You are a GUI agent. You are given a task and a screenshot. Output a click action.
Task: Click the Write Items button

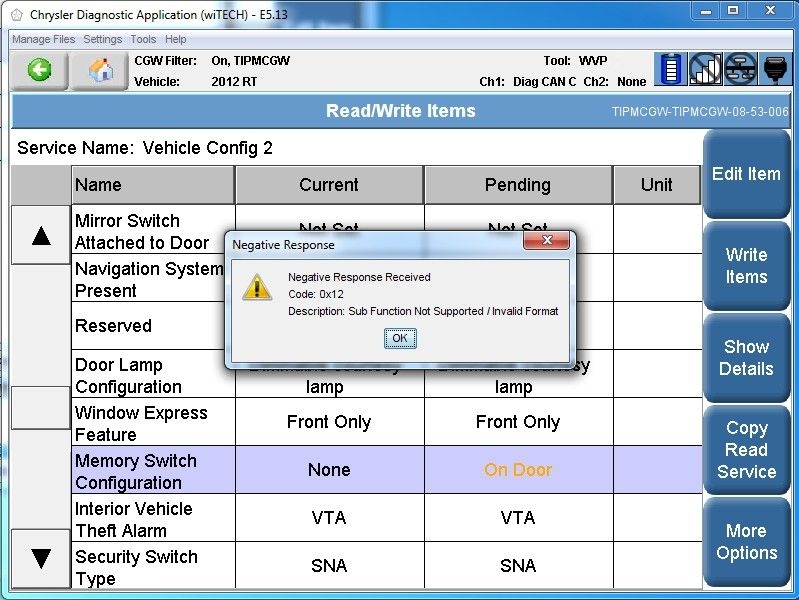pyautogui.click(x=746, y=266)
